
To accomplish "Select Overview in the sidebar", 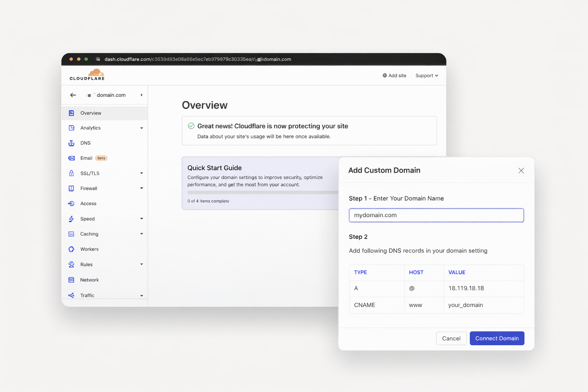I will point(91,113).
